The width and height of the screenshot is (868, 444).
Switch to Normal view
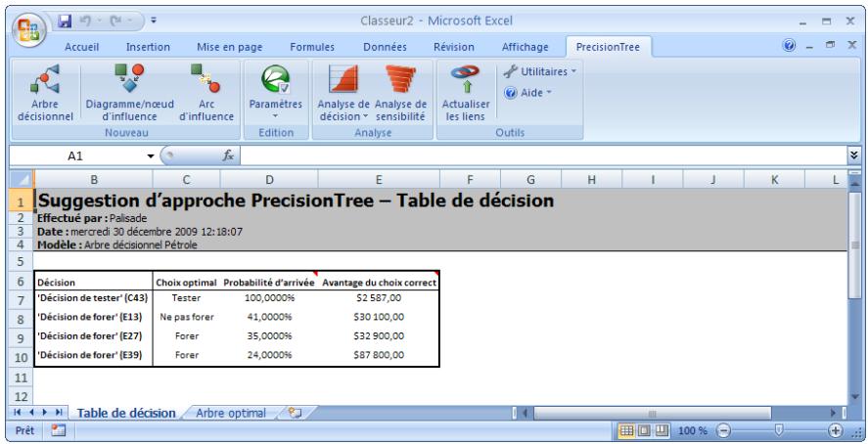click(x=626, y=430)
